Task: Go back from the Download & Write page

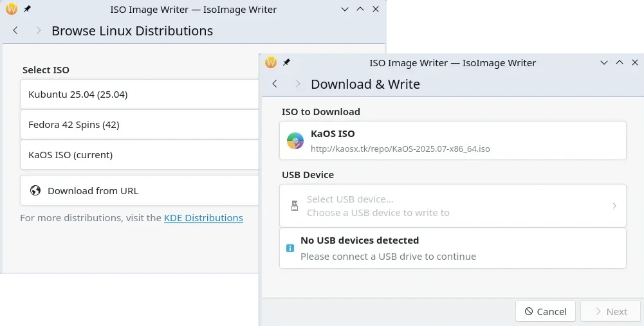Action: (275, 84)
